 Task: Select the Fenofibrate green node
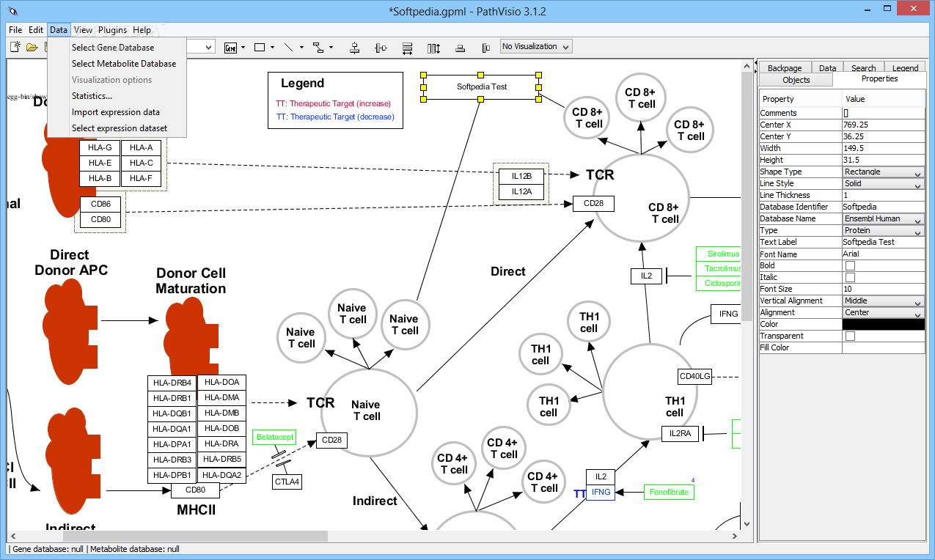[669, 492]
